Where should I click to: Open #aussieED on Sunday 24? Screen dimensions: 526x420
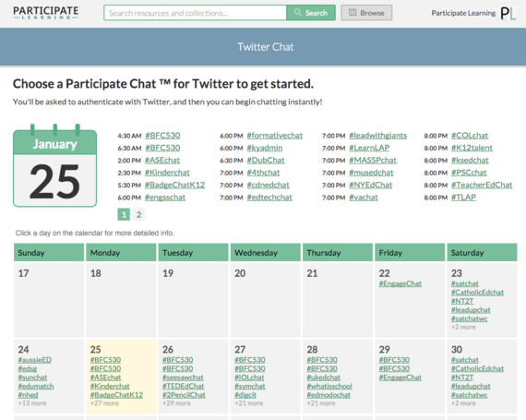[x=35, y=360]
